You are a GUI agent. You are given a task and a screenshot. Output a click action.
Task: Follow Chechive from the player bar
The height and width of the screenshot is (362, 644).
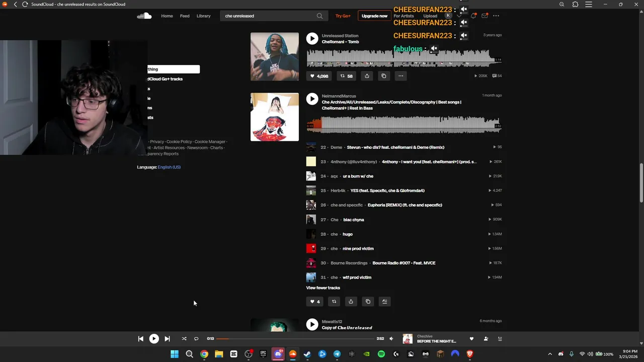tap(486, 339)
